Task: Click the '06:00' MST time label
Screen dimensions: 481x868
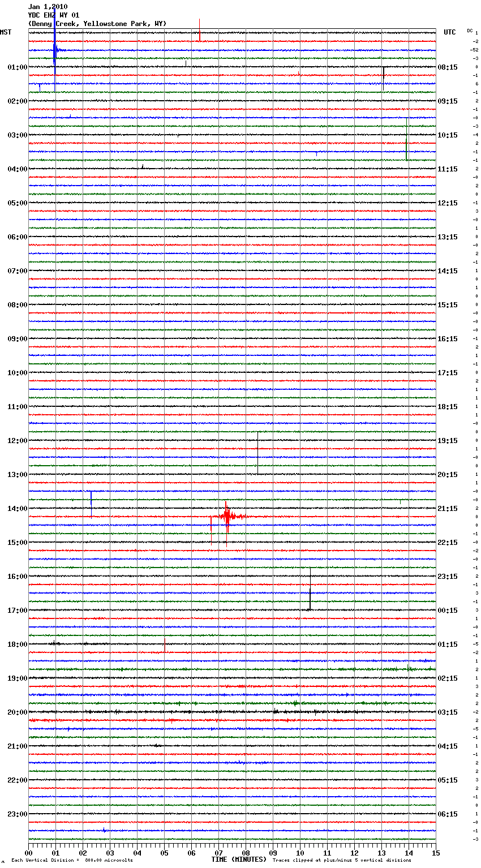Action: [x=18, y=237]
